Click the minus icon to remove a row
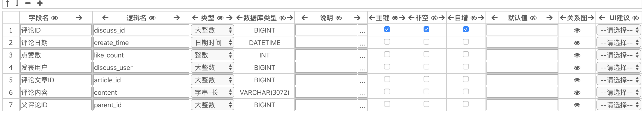The image size is (644, 136). pos(28,3)
